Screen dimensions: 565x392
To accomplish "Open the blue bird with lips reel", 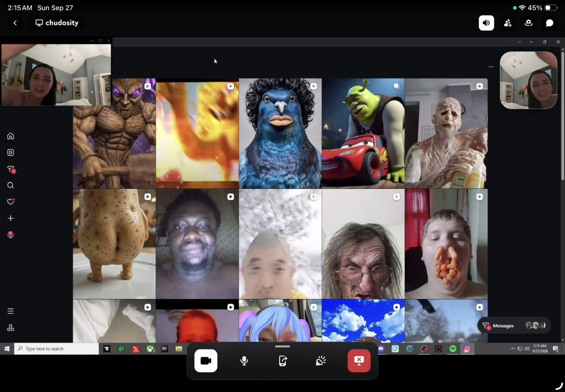I will point(280,133).
